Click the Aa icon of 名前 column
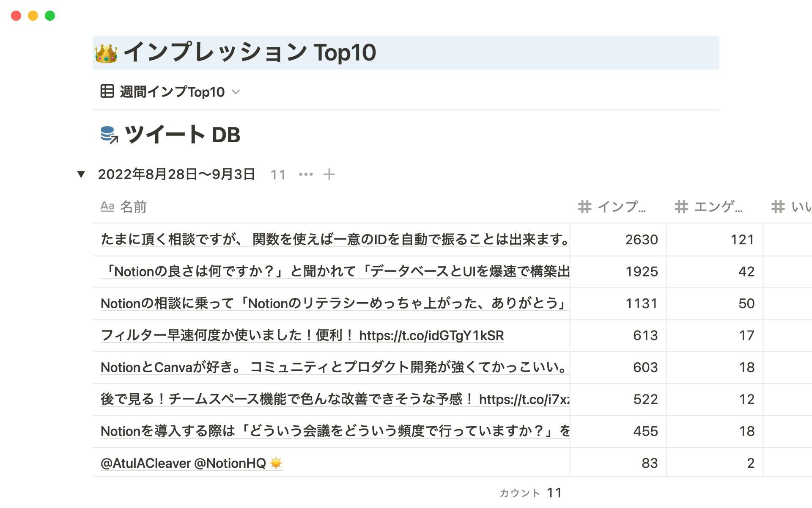 point(107,207)
